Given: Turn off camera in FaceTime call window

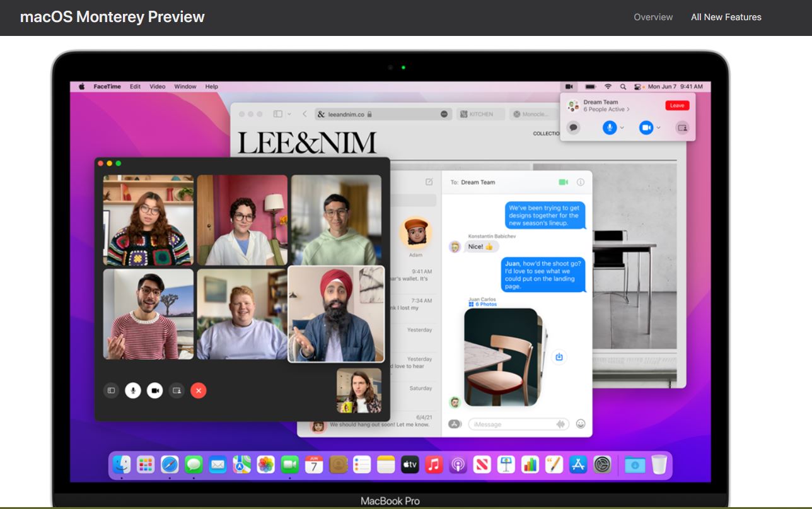Looking at the screenshot, I should click(x=154, y=390).
